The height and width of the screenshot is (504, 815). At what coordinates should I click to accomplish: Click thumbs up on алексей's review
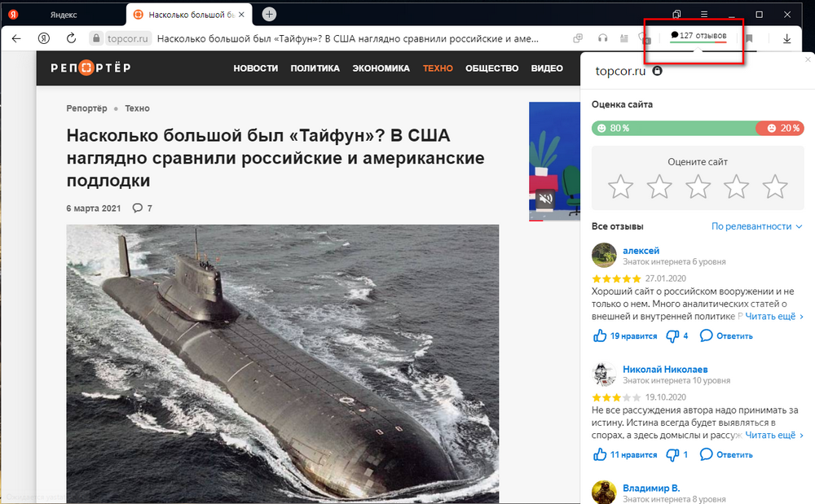pyautogui.click(x=601, y=335)
